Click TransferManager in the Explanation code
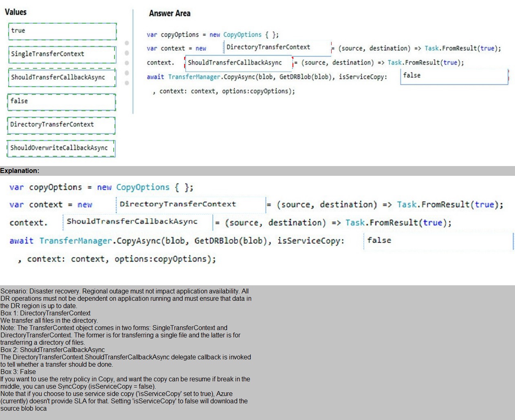 pos(75,241)
